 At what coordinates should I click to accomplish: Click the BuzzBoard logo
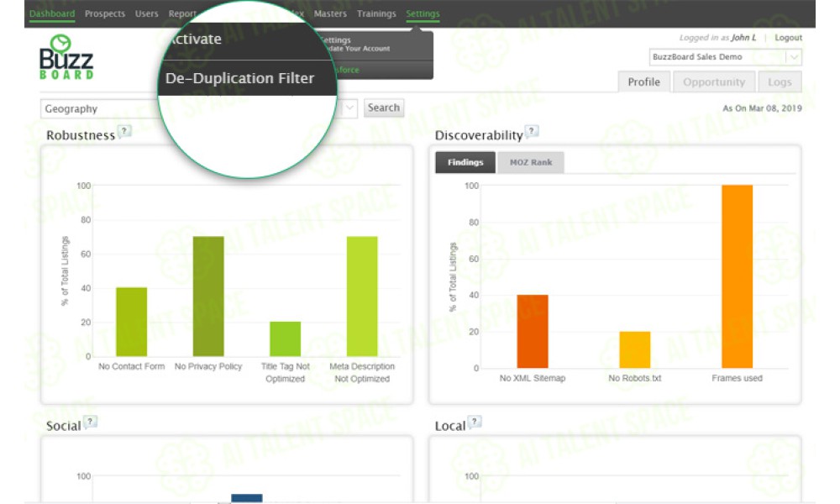[66, 57]
